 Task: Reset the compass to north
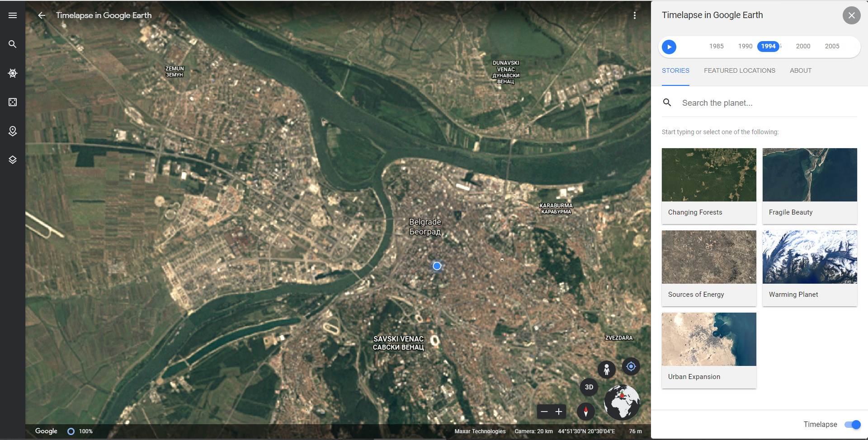point(585,412)
